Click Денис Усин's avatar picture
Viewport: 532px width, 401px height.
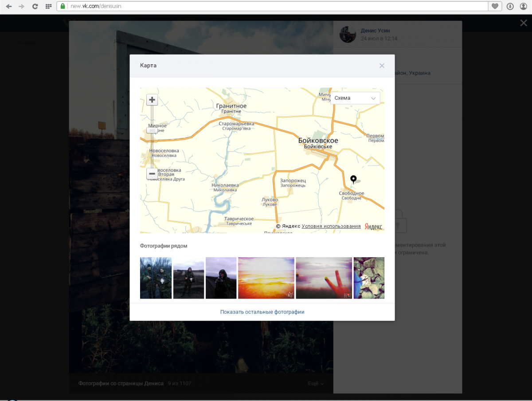pos(348,34)
